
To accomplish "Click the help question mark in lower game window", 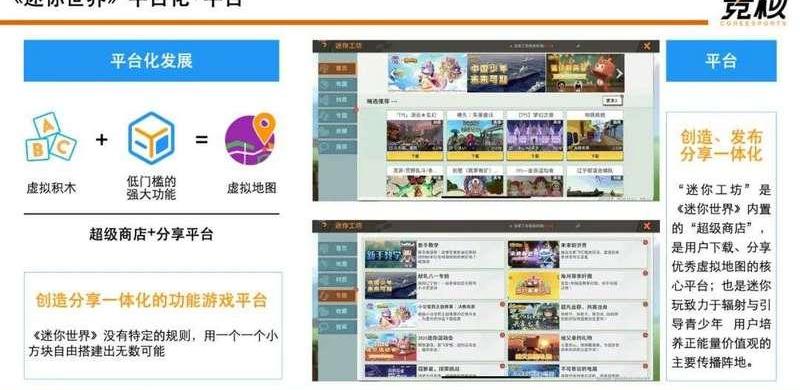I will 323,225.
